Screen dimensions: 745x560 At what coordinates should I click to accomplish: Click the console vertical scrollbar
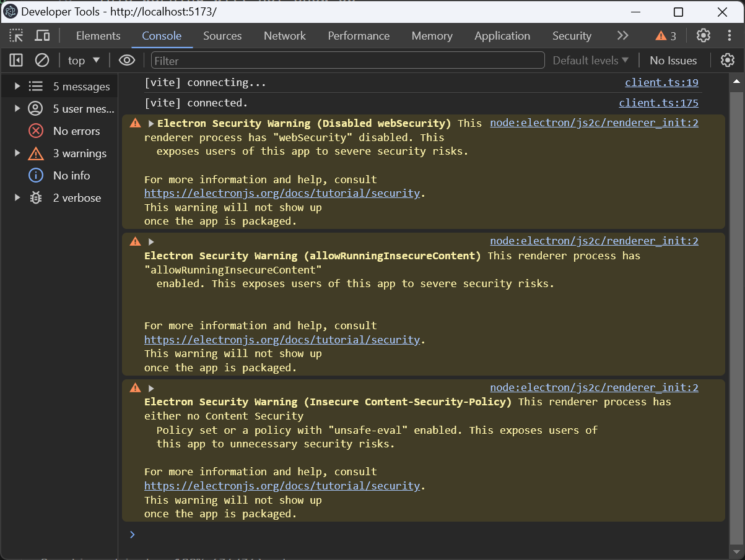(736, 309)
